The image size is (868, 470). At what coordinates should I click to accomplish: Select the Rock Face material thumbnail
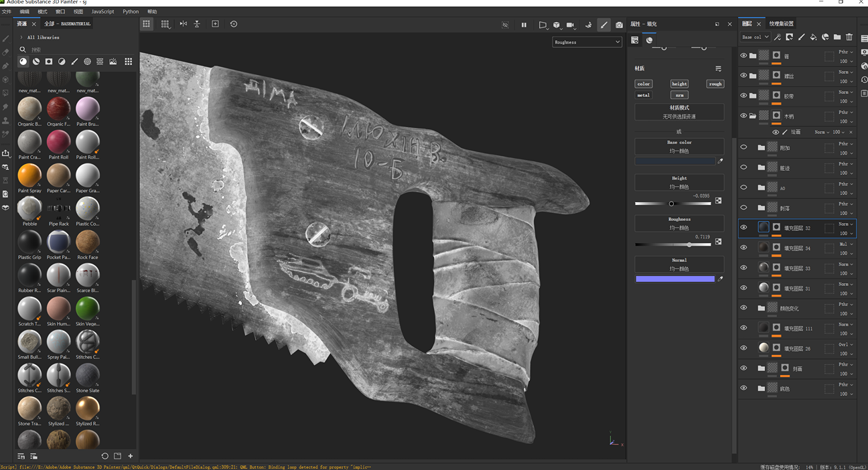click(87, 242)
